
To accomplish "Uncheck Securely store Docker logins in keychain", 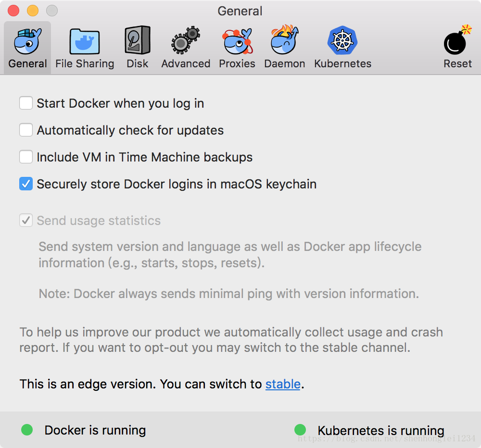I will click(26, 184).
